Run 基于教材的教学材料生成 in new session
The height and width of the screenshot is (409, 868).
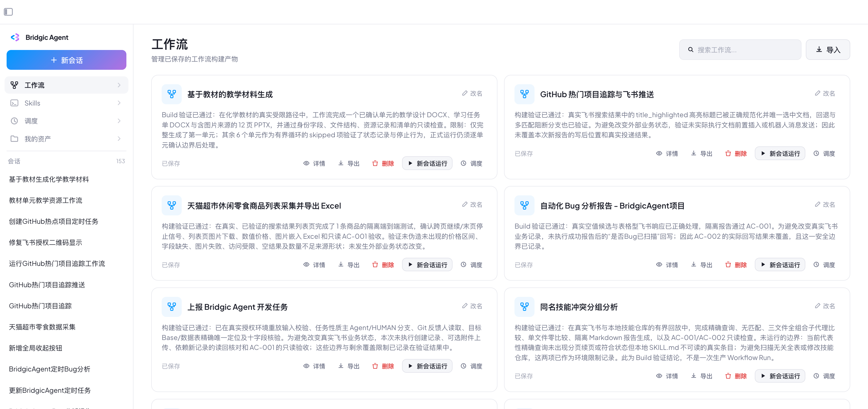pos(427,163)
